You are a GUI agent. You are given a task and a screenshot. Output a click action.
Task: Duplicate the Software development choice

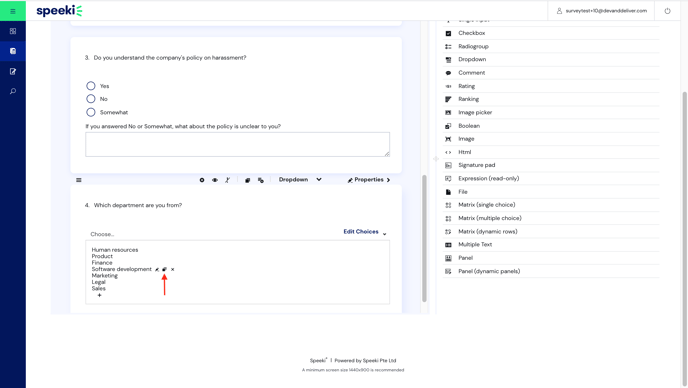pos(165,269)
